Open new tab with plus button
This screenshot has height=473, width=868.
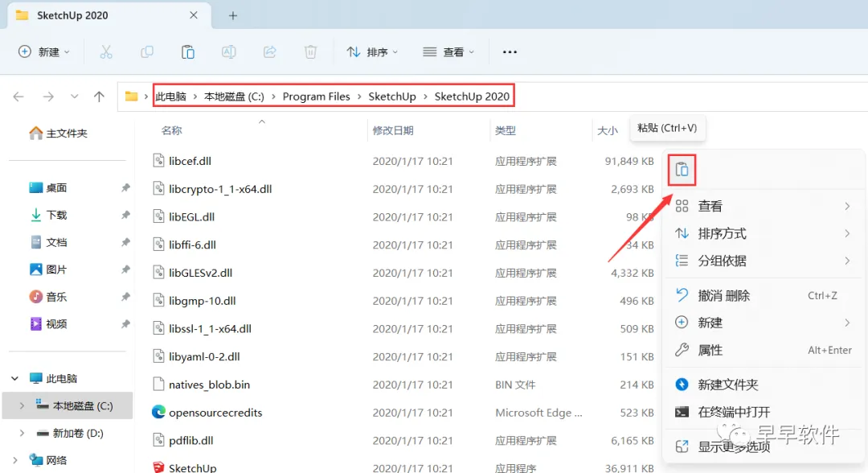(x=233, y=15)
